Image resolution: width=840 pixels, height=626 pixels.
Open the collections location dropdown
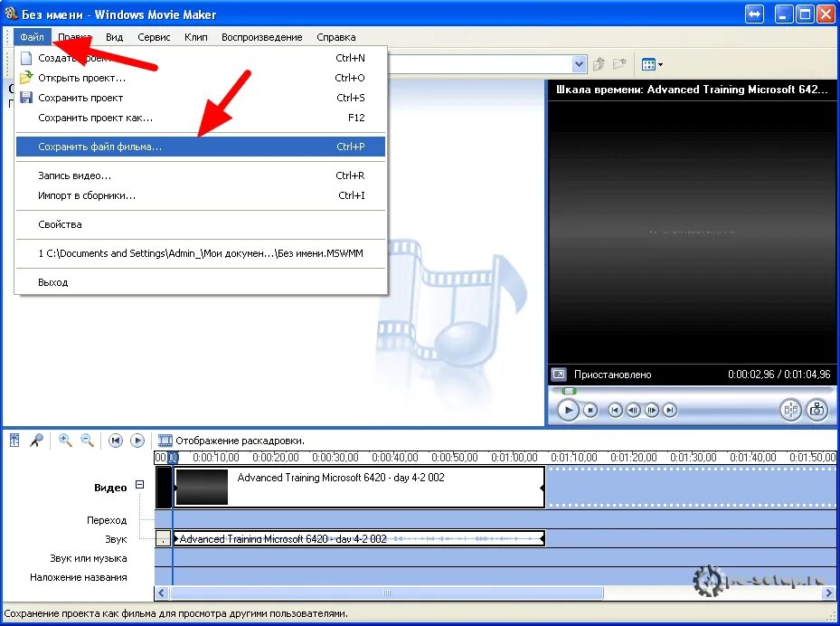click(x=580, y=63)
